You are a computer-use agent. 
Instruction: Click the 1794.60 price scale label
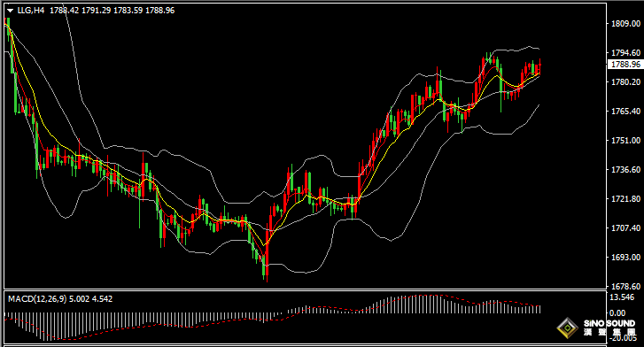click(625, 52)
